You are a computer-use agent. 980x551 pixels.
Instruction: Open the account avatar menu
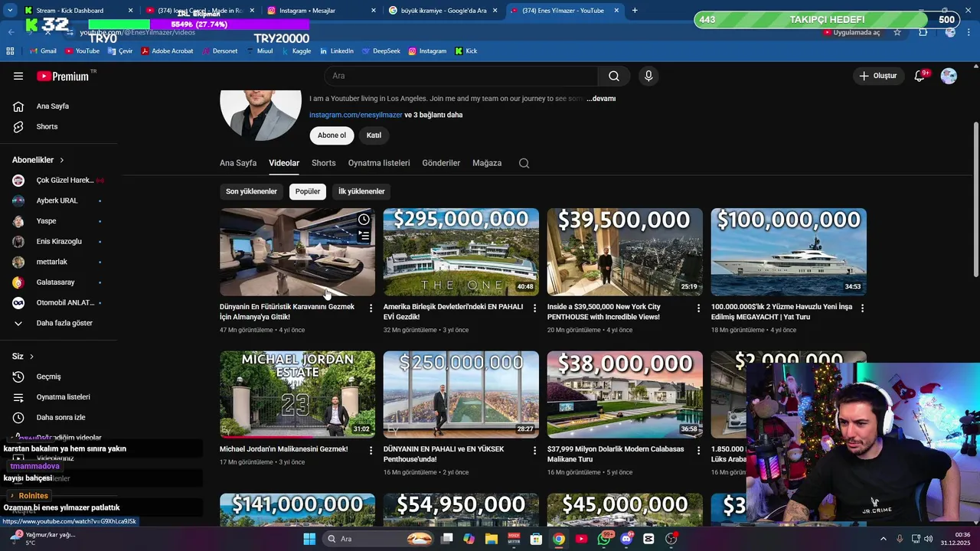coord(949,76)
